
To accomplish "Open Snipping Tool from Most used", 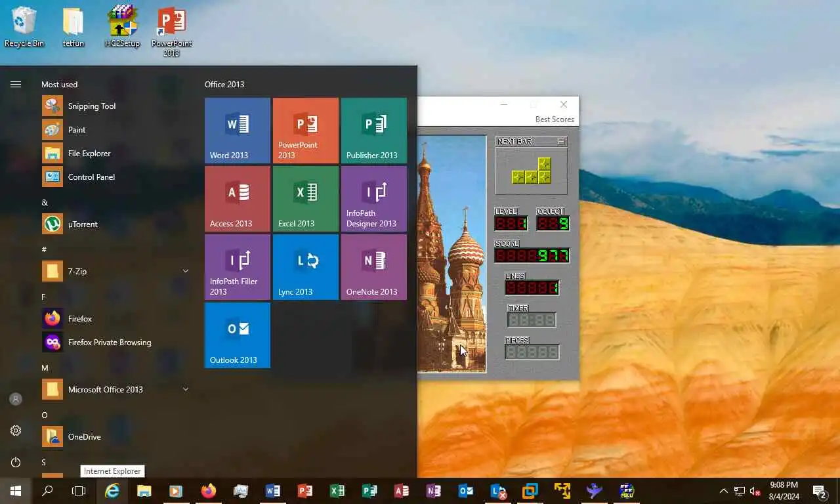I will coord(115,106).
